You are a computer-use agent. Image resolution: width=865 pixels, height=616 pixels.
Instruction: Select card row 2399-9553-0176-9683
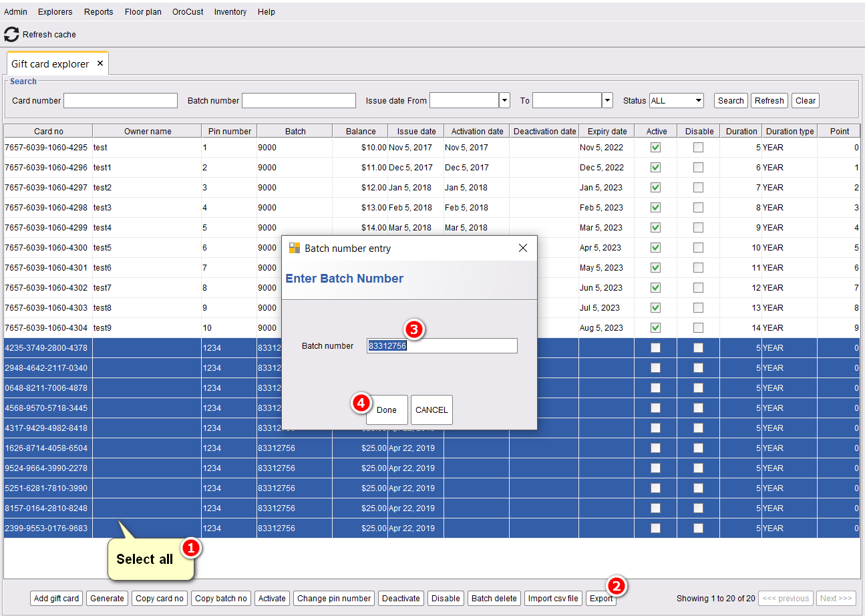point(432,528)
